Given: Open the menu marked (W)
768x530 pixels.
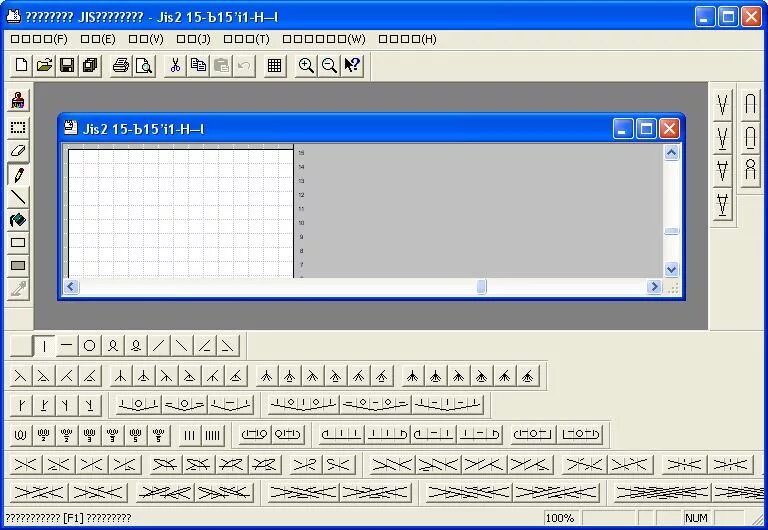Looking at the screenshot, I should pos(324,39).
